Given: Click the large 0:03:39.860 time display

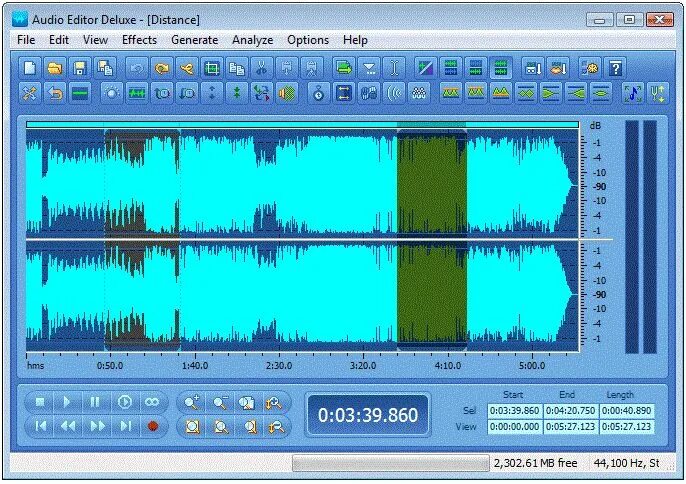Looking at the screenshot, I should tap(368, 415).
